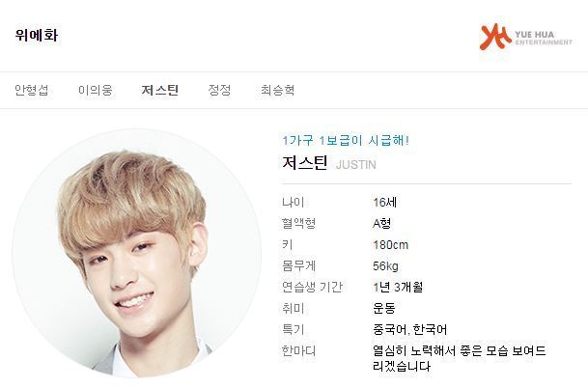Click the A형 blood type value

[381, 223]
